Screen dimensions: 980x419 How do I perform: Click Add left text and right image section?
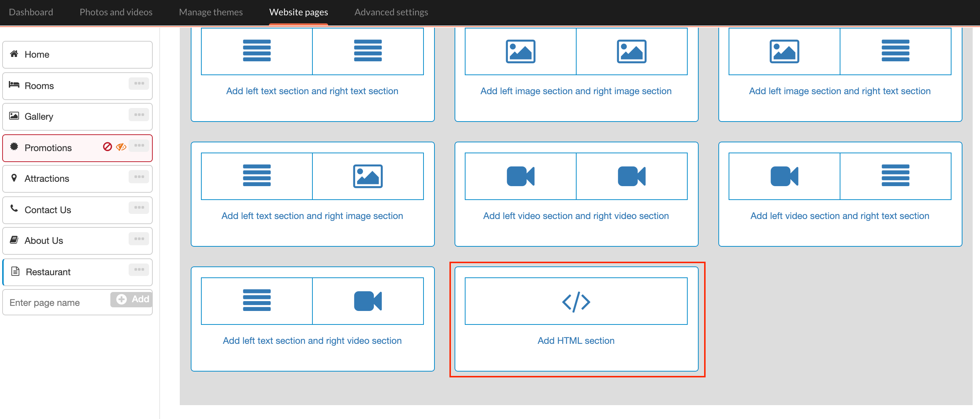click(312, 216)
